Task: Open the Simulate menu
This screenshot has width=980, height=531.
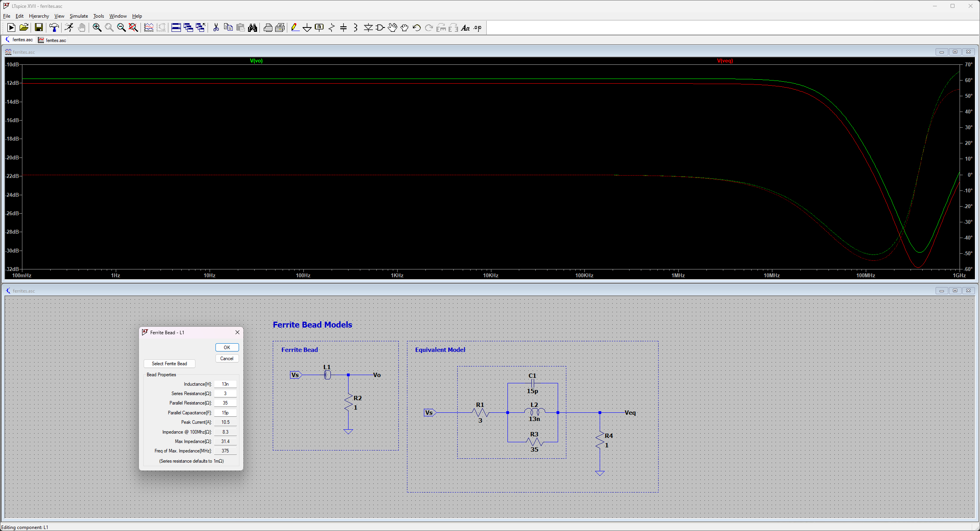Action: [79, 16]
